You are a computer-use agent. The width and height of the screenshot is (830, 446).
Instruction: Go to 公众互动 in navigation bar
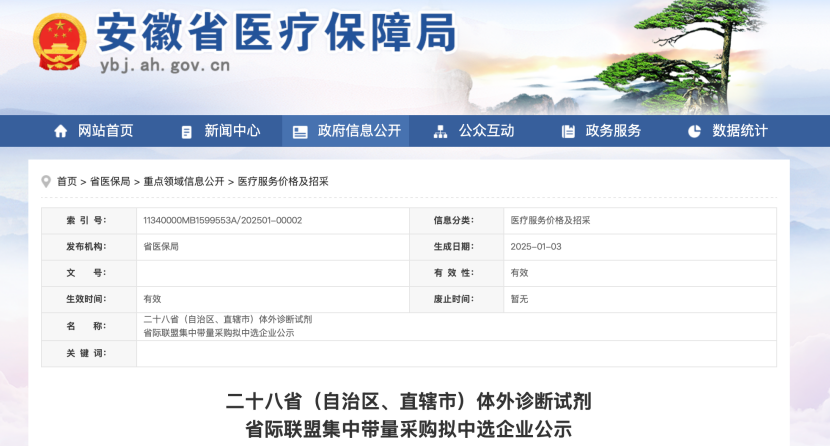point(486,131)
